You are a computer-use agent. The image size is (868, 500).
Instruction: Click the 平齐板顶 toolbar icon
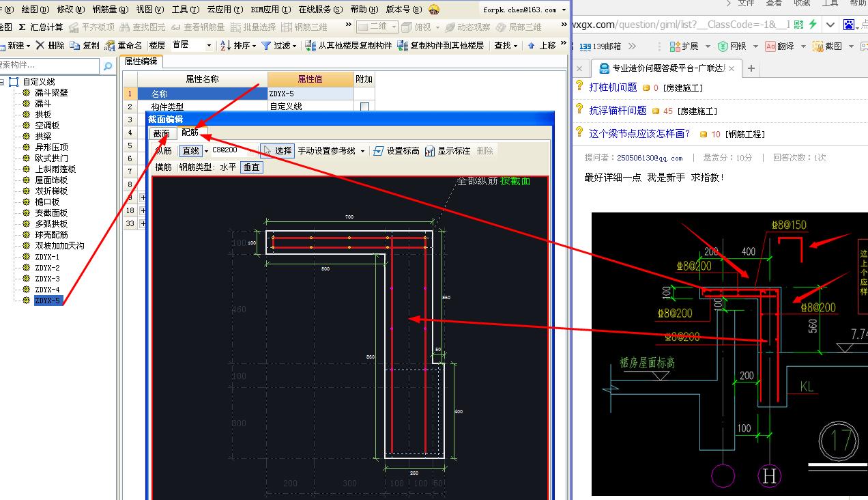click(x=74, y=27)
